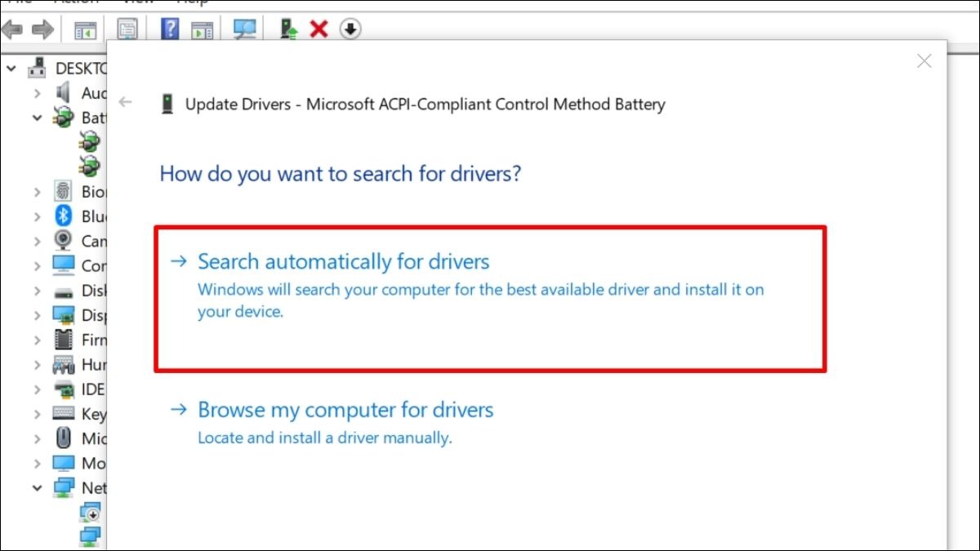Select the Mice mouse icon
The height and width of the screenshot is (551, 980).
pyautogui.click(x=63, y=438)
